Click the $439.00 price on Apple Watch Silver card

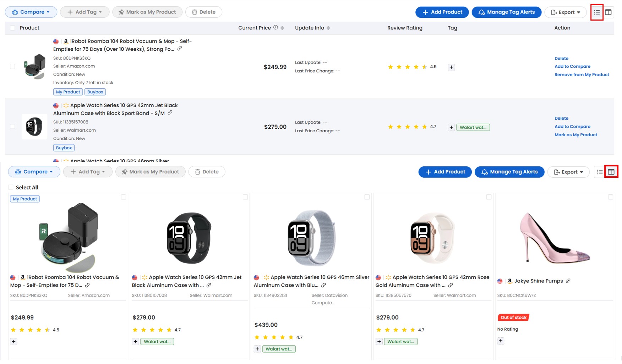click(x=266, y=325)
